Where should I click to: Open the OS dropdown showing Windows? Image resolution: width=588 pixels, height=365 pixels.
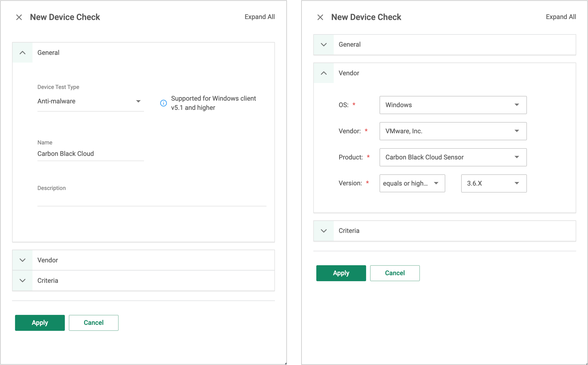click(x=453, y=105)
